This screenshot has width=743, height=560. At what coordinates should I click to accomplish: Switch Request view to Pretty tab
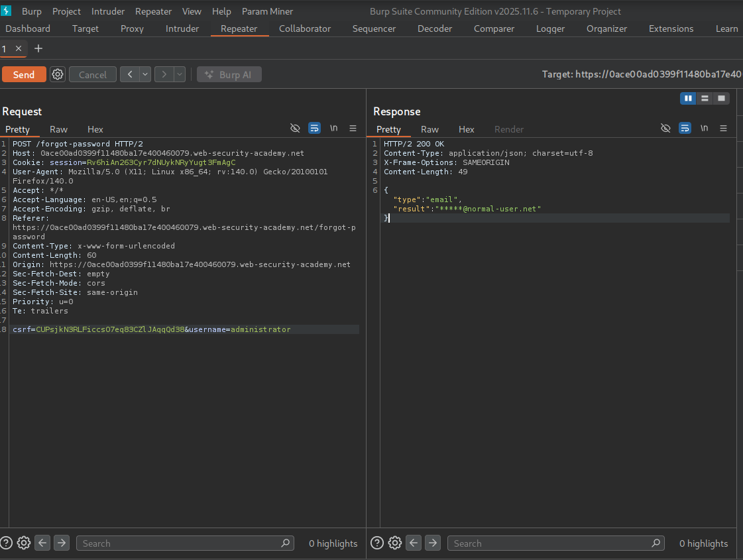pyautogui.click(x=17, y=129)
